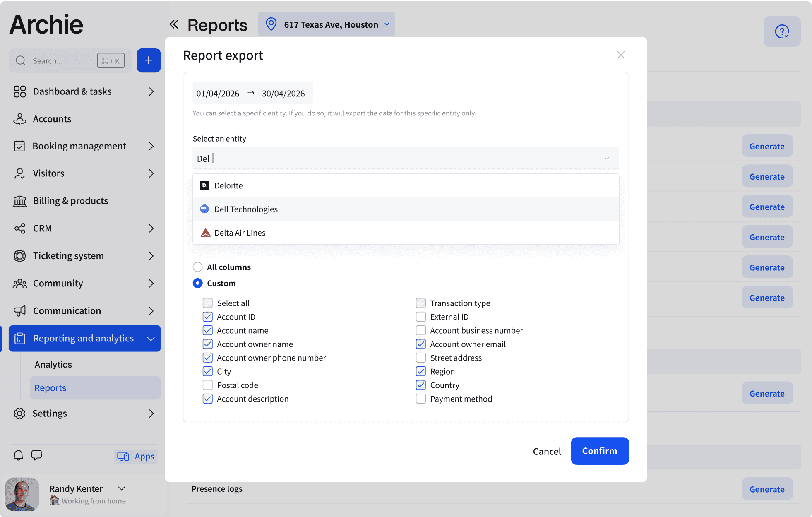
Task: Switch to the Analytics section
Action: (x=53, y=364)
